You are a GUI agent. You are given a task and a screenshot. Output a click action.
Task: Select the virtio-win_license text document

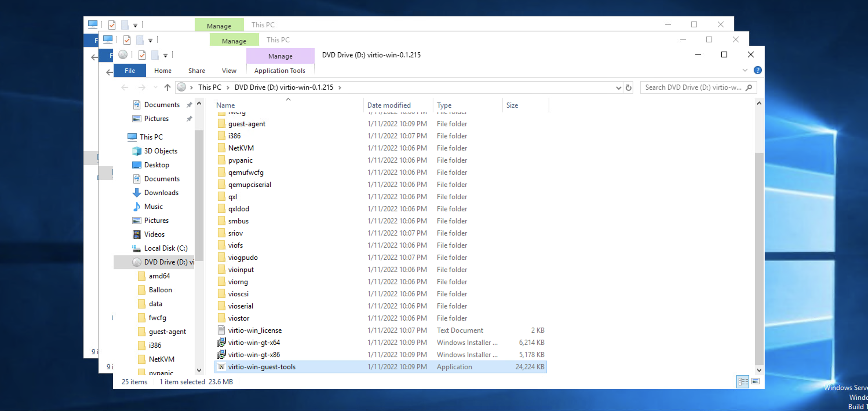(x=254, y=330)
